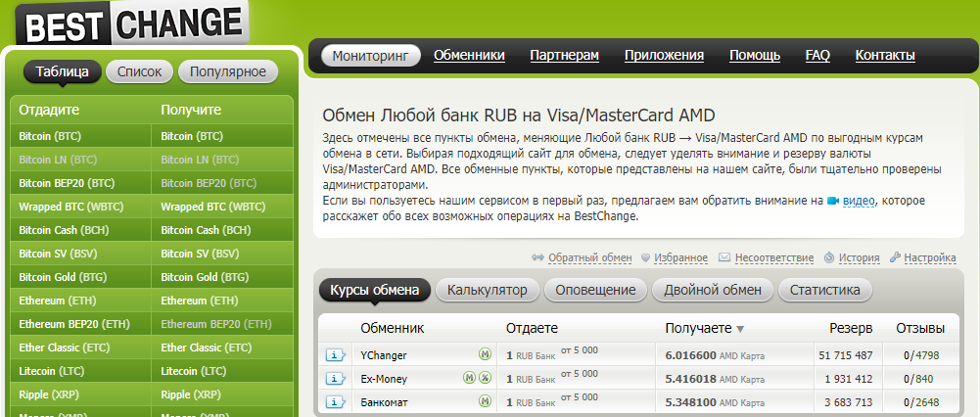Viewport: 980px width, 417px height.
Task: Click reserve value 1 931 412
Action: [x=849, y=379]
